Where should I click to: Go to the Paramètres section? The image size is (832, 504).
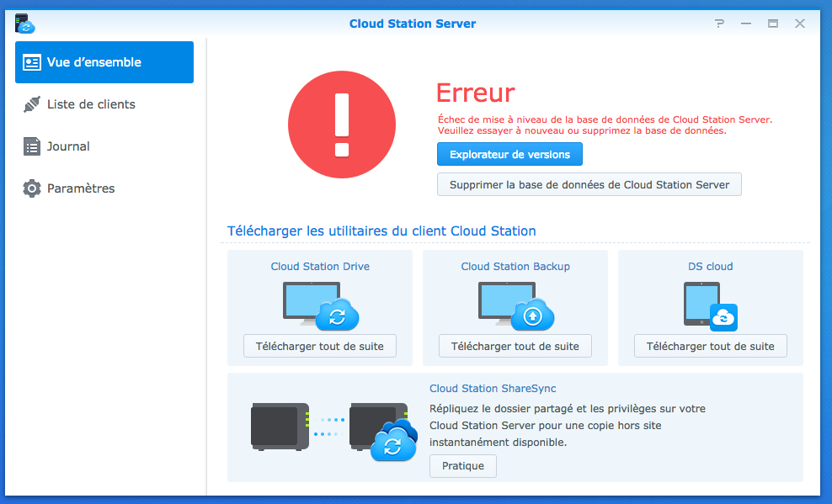[81, 188]
